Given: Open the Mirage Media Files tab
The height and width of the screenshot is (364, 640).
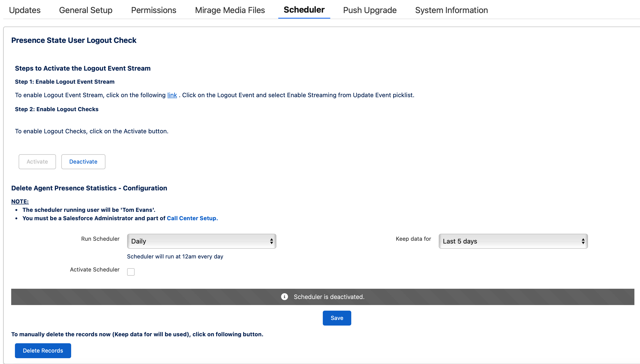Looking at the screenshot, I should [x=230, y=10].
